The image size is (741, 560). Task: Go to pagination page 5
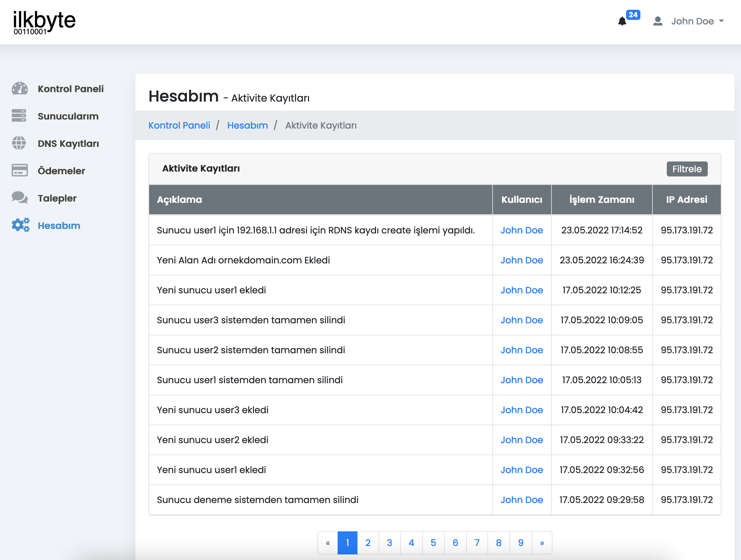coord(433,543)
